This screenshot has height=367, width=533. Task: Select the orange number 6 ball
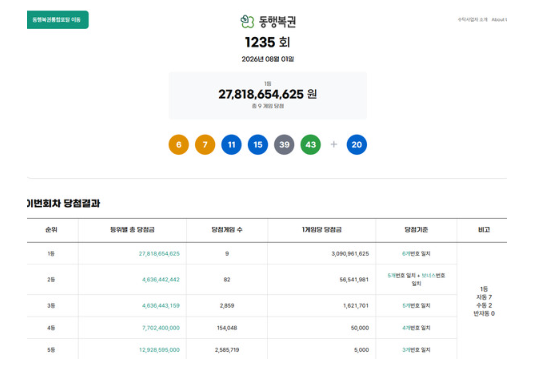pyautogui.click(x=179, y=145)
